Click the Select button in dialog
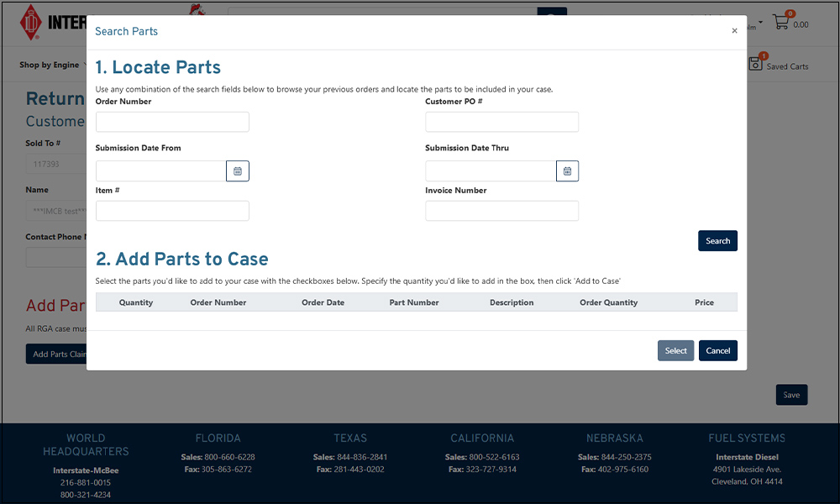 coord(676,351)
